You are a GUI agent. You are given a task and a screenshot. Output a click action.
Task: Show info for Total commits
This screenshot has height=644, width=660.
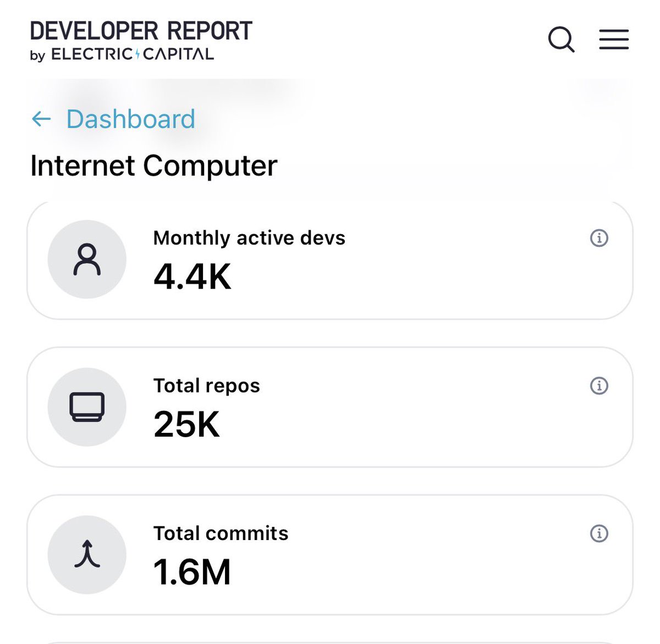[x=599, y=533]
